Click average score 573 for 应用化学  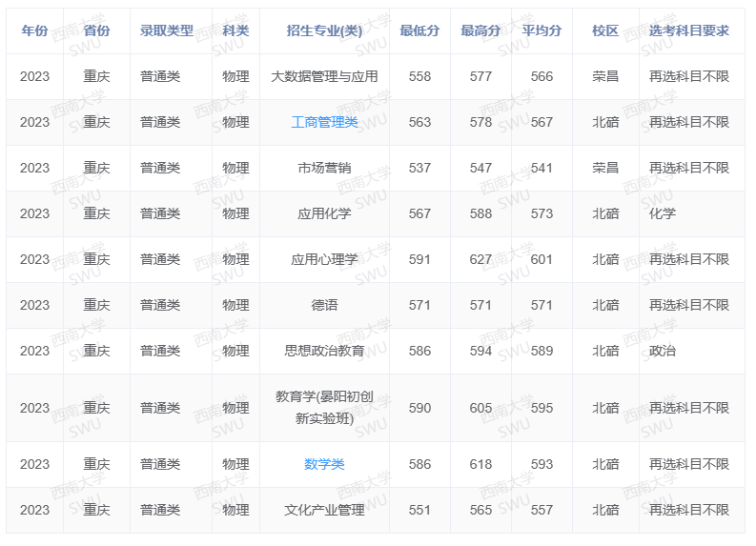tap(541, 213)
